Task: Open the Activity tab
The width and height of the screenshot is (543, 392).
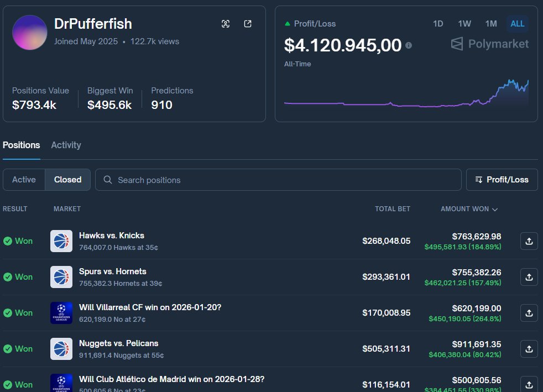Action: coord(66,145)
